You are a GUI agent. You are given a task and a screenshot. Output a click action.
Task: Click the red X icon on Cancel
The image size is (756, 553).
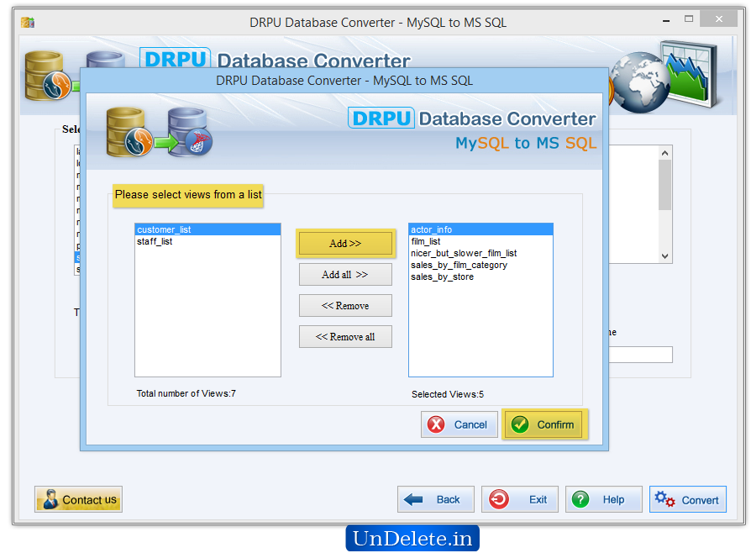coord(436,424)
